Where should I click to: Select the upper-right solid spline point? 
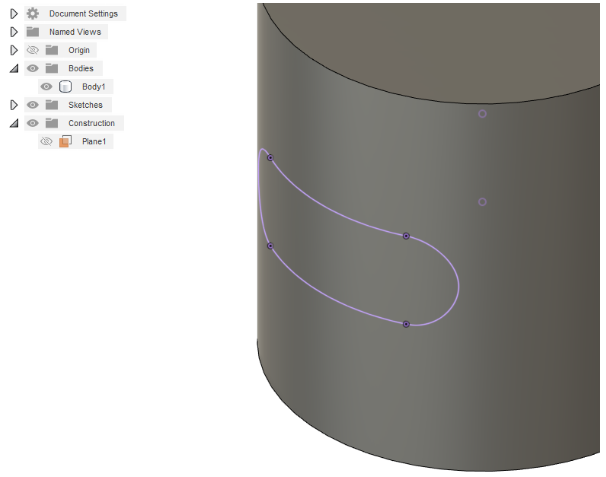pyautogui.click(x=406, y=236)
